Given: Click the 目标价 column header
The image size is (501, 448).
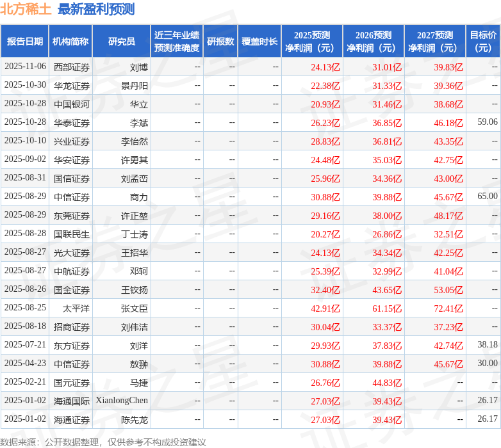Looking at the screenshot, I should pos(483,42).
